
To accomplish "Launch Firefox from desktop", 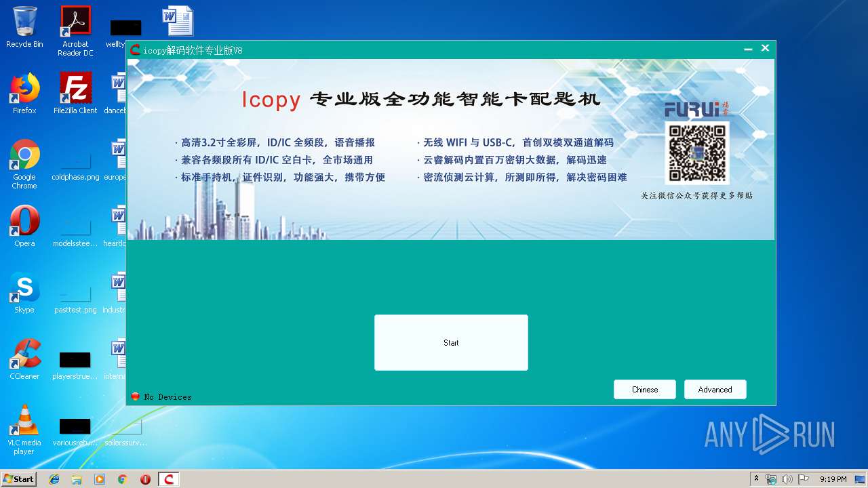I will click(x=24, y=94).
